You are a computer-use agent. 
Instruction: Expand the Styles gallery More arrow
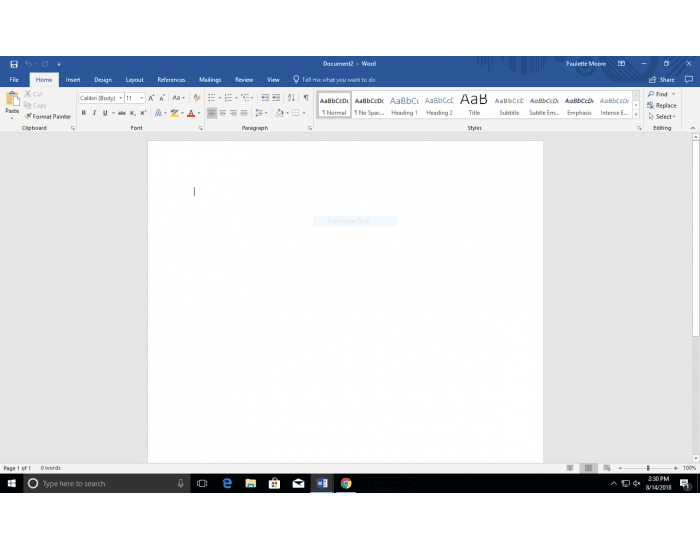(636, 115)
